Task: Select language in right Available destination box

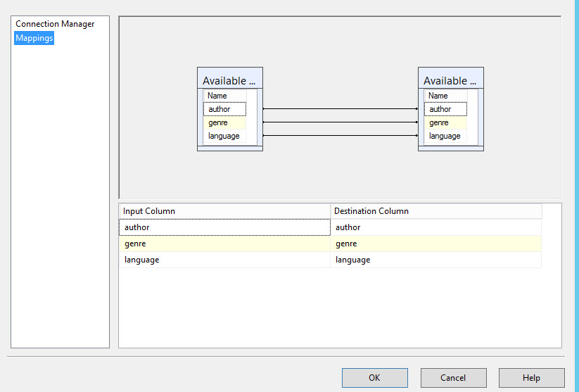Action: [x=445, y=136]
